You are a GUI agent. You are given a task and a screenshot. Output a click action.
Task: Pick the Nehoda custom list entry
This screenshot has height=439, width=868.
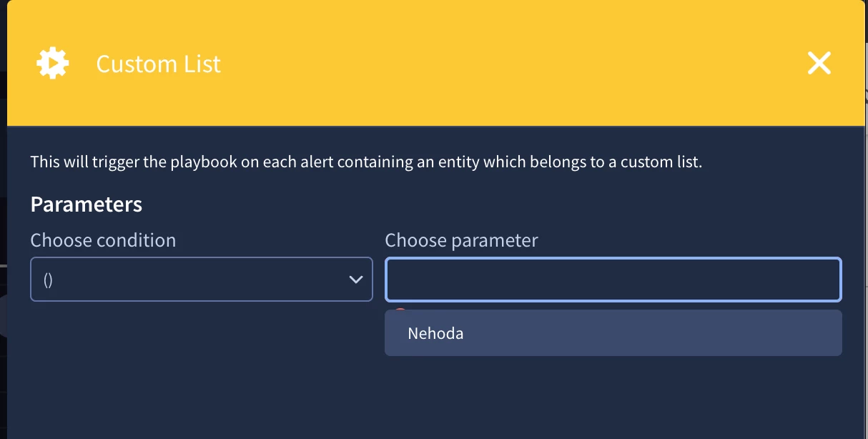point(613,333)
